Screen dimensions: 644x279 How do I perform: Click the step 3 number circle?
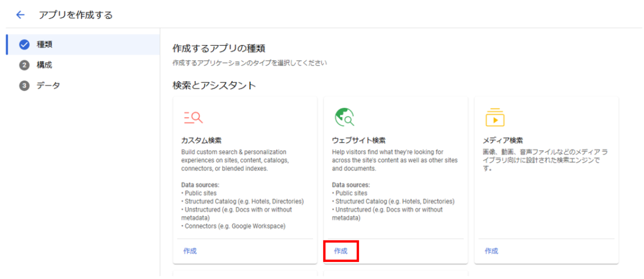coord(25,85)
